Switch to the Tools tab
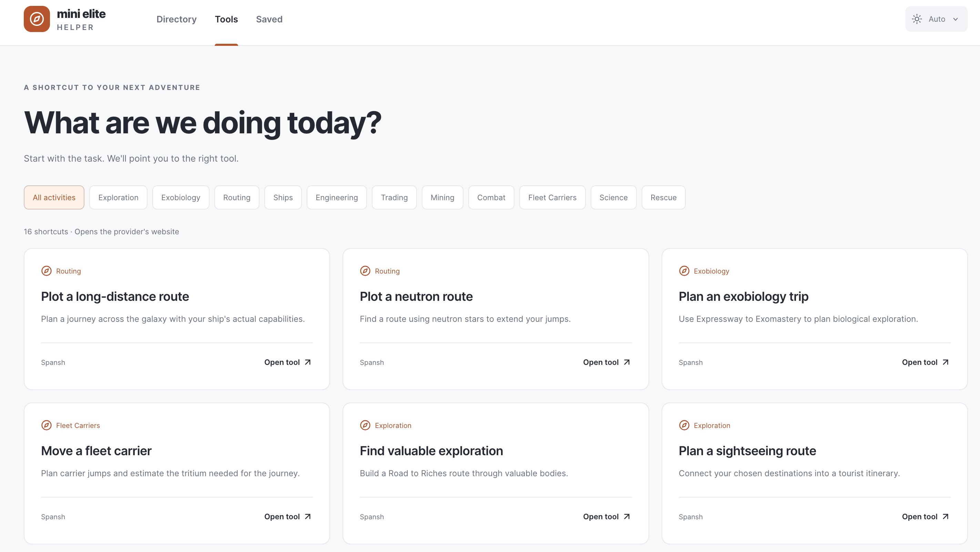 pyautogui.click(x=226, y=19)
